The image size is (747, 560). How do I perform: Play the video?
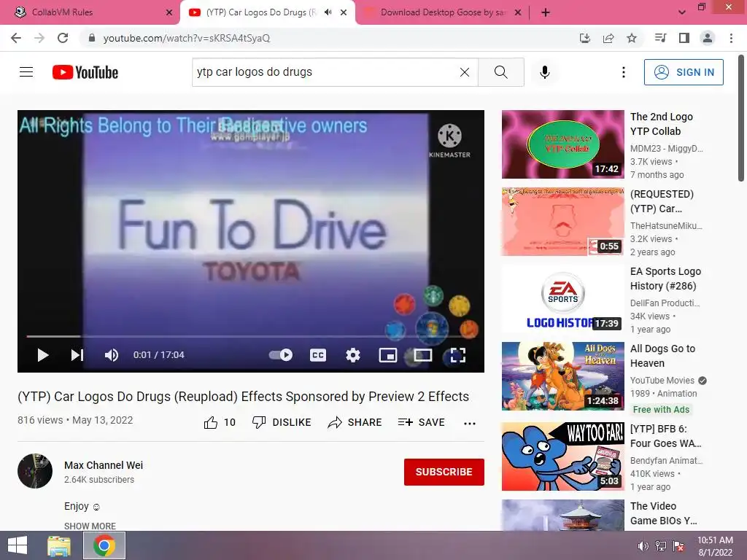[43, 355]
